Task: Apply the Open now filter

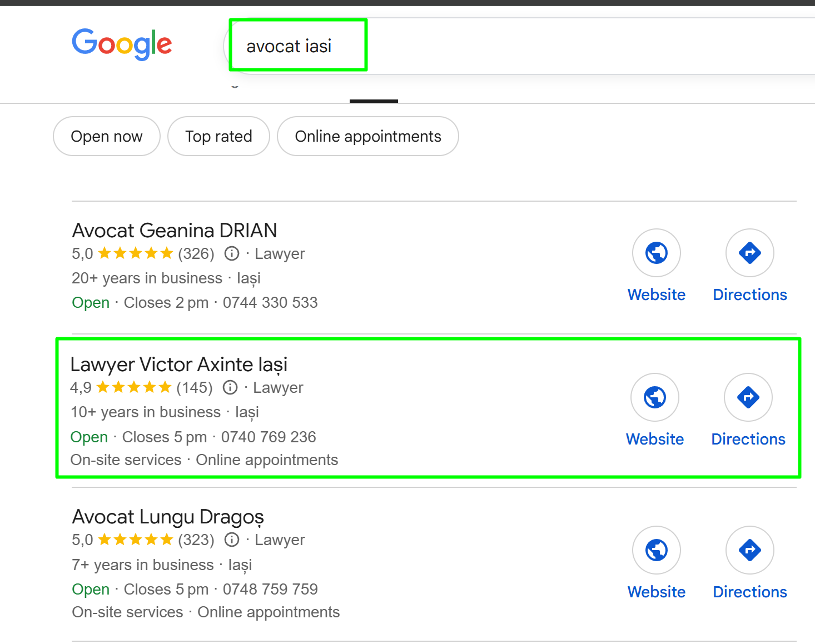Action: coord(107,136)
